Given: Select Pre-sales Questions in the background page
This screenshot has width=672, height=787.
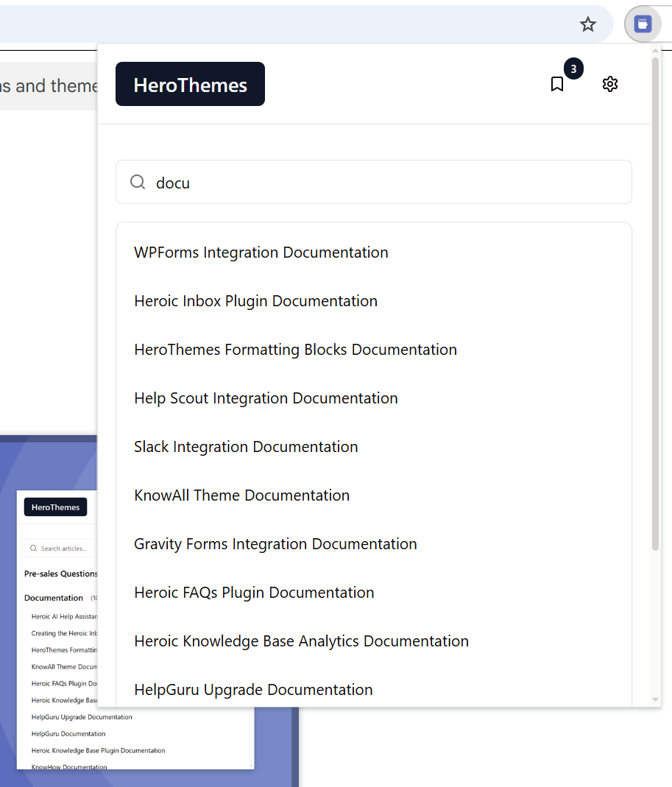Looking at the screenshot, I should (x=61, y=574).
